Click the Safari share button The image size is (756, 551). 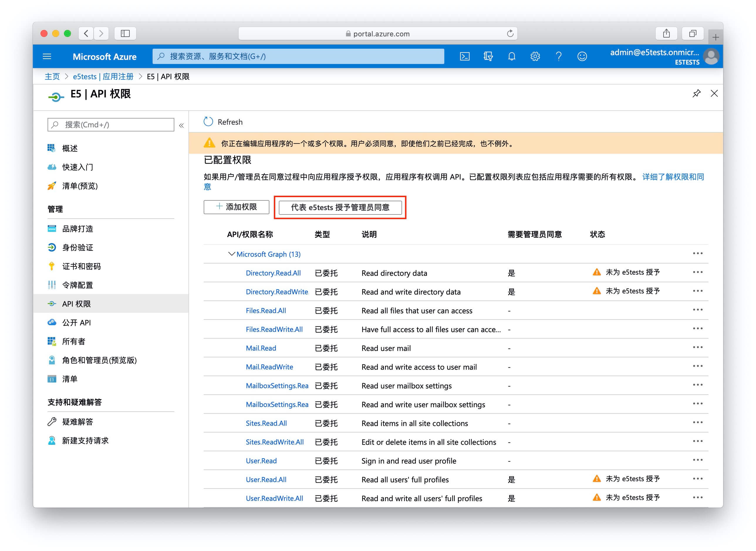(666, 33)
